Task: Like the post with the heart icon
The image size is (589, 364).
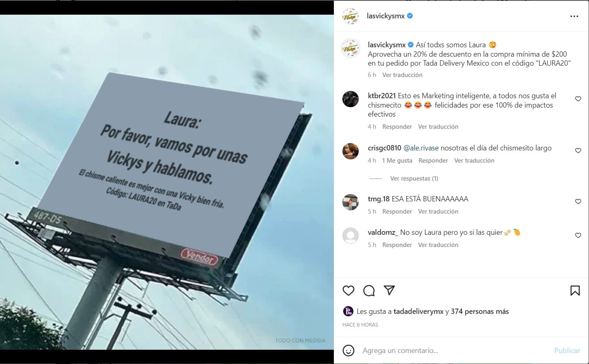Action: (349, 291)
